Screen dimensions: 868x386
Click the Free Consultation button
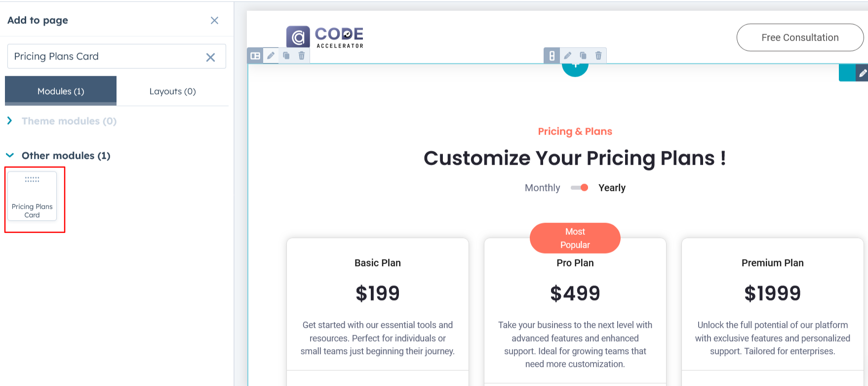pyautogui.click(x=800, y=38)
